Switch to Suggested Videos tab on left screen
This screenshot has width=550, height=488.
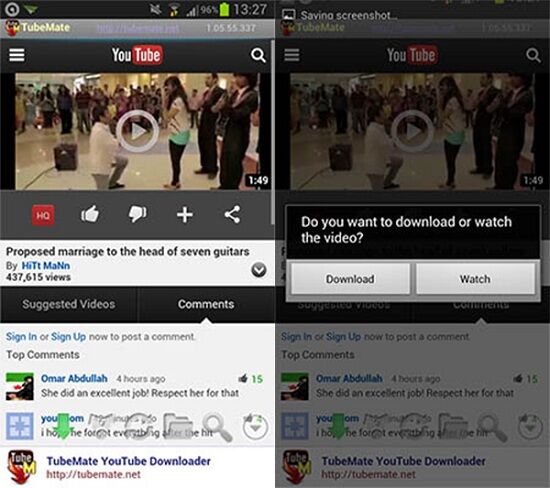[68, 304]
